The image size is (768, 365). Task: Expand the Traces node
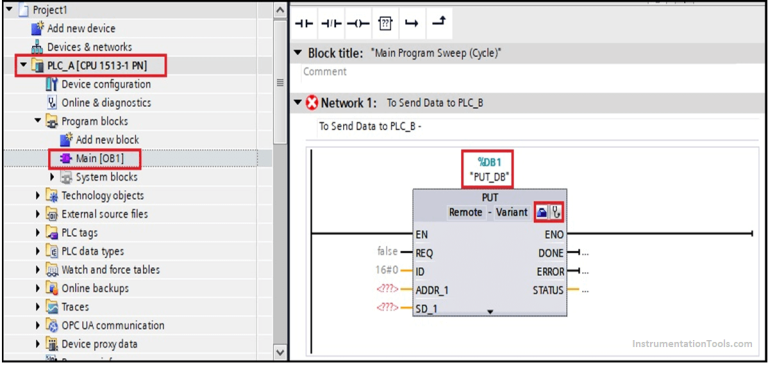click(38, 307)
